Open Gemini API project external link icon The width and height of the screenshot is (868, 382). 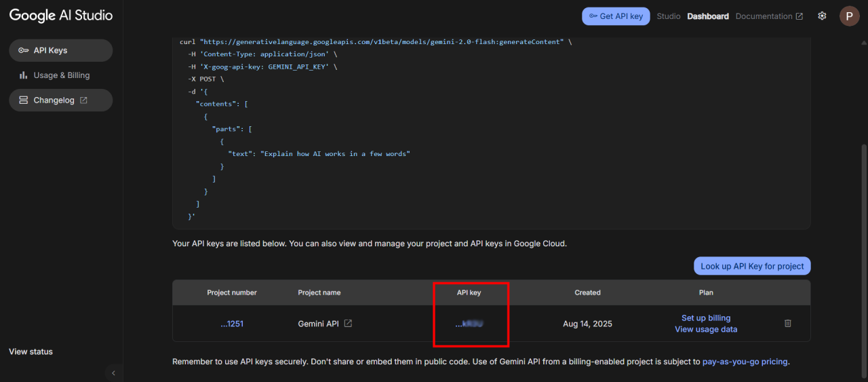coord(348,324)
